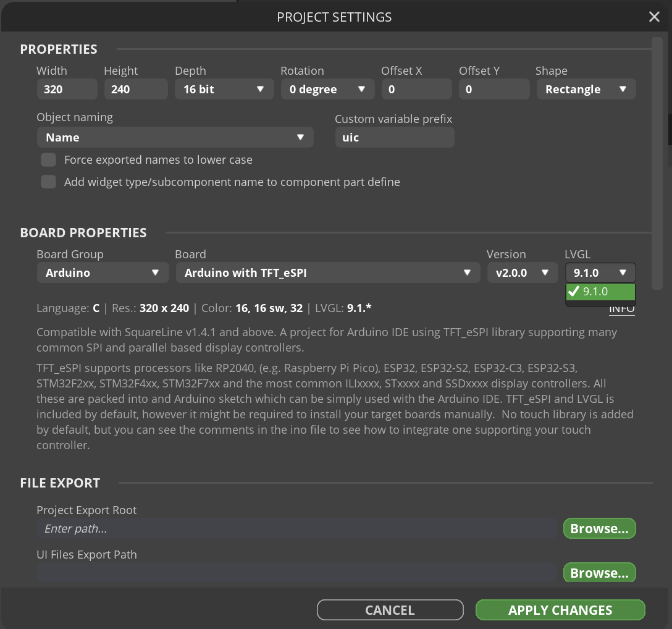The width and height of the screenshot is (672, 629).
Task: Edit the Custom variable prefix field
Action: pyautogui.click(x=394, y=137)
